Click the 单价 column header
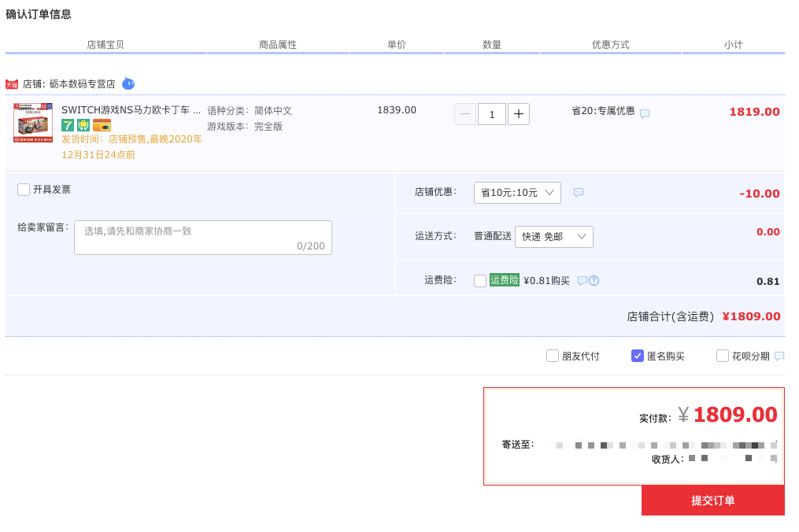This screenshot has height=532, width=799. pos(397,45)
